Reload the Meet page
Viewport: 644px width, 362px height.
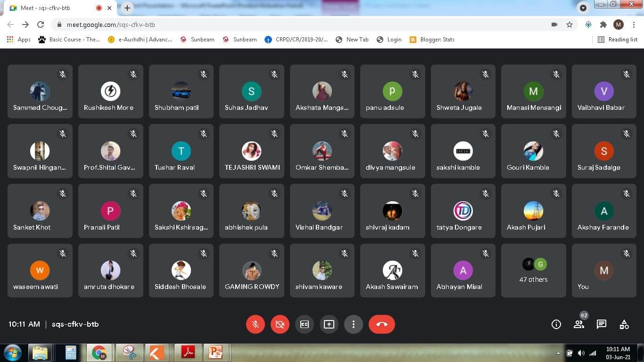pos(41,25)
